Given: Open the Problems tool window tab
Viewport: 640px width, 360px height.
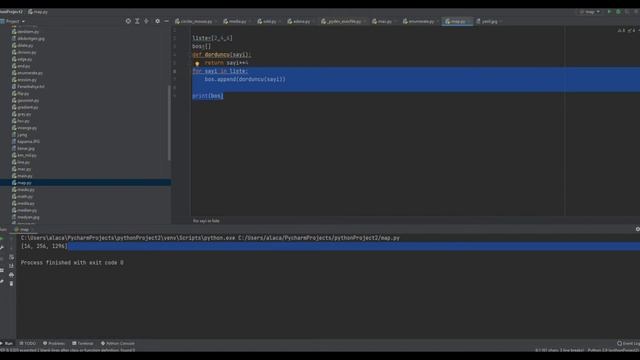Looking at the screenshot, I should click(x=54, y=343).
